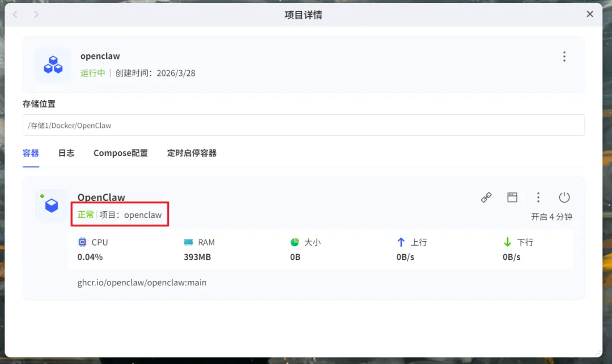Click the 正常 status label

(86, 215)
